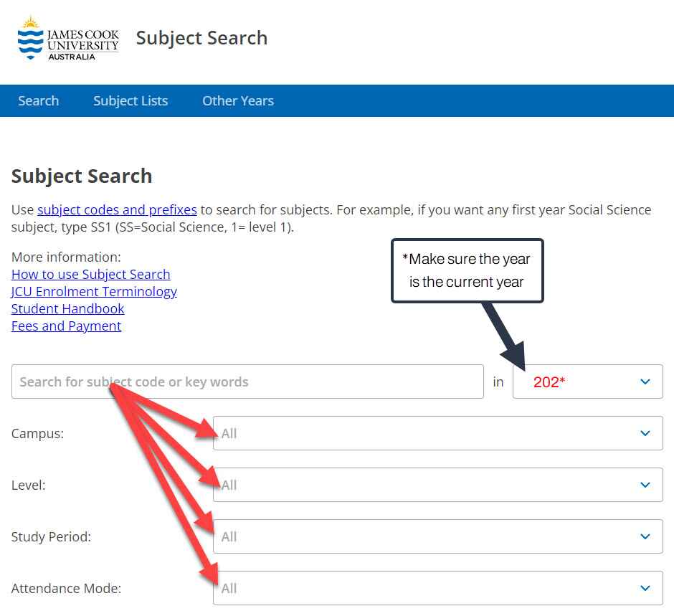Click the Level dropdown chevron arrow

pyautogui.click(x=645, y=485)
